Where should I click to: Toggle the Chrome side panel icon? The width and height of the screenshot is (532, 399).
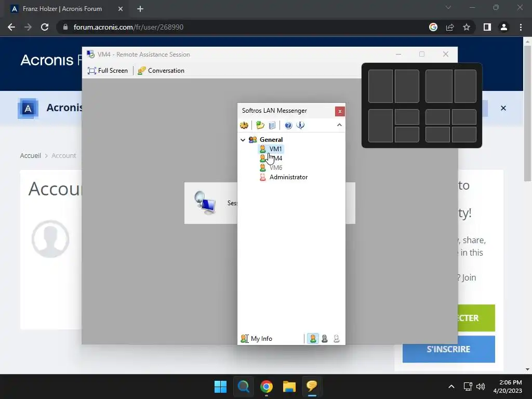coord(487,27)
